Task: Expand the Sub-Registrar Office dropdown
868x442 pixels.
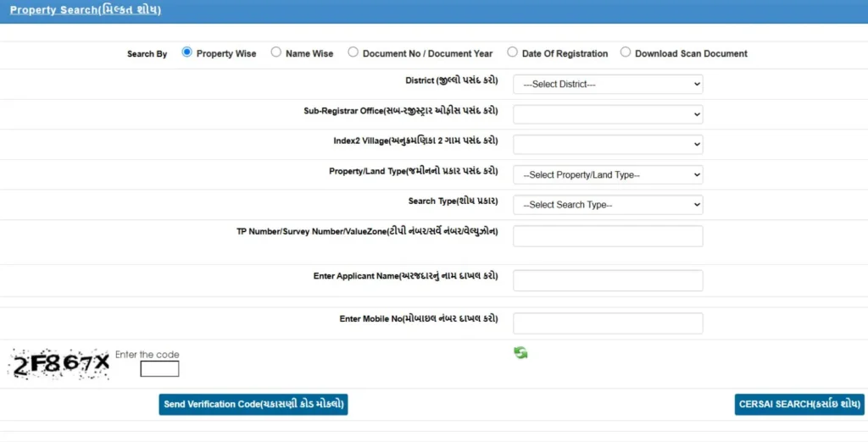Action: point(608,114)
